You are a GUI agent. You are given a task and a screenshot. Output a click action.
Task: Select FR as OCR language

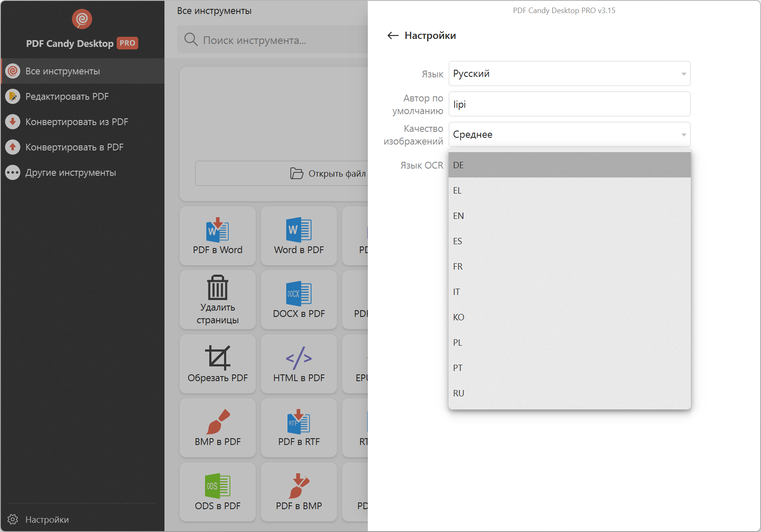click(x=569, y=266)
